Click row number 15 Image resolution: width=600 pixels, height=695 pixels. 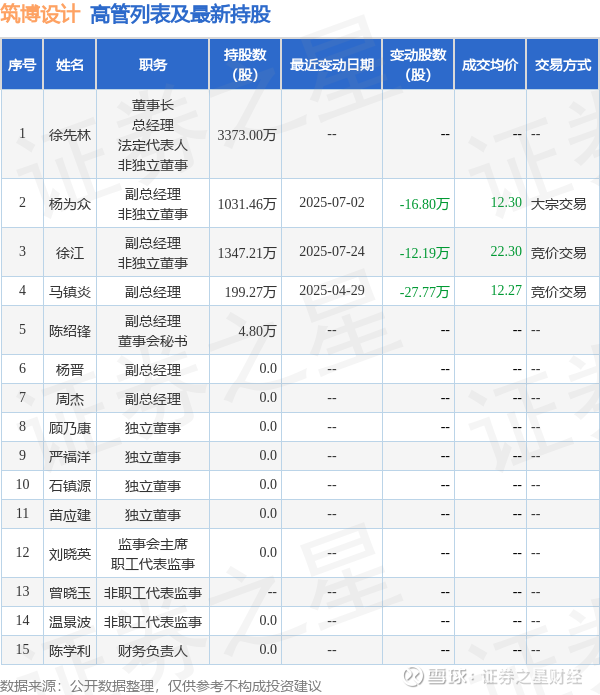[x=22, y=649]
